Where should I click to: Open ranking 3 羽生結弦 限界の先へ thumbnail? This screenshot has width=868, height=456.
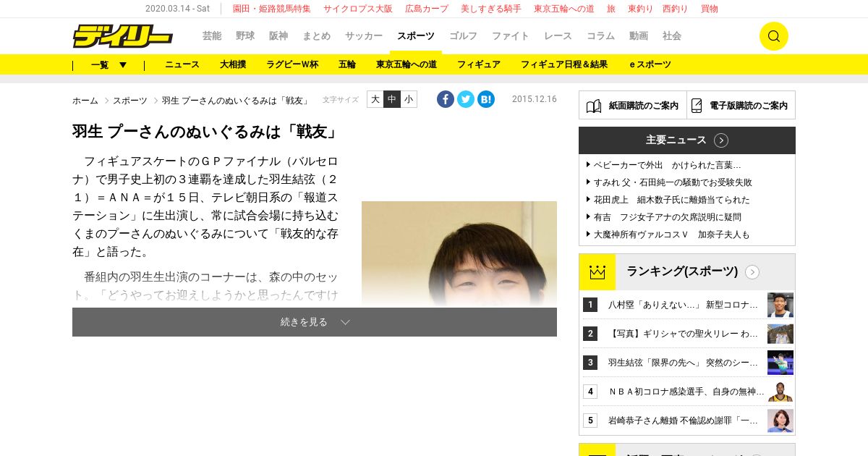[x=780, y=363]
